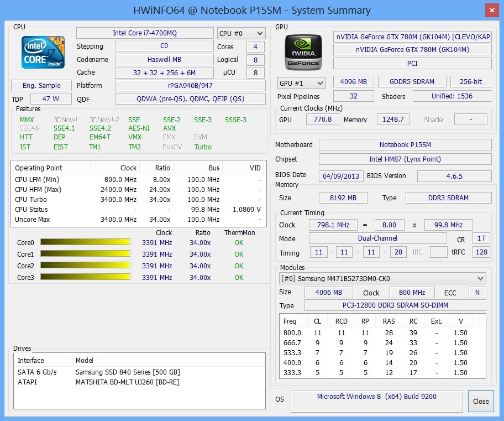Click the MATSHITA BD-MLT UJ260 drive entry
This screenshot has height=421, width=504.
coord(139,382)
